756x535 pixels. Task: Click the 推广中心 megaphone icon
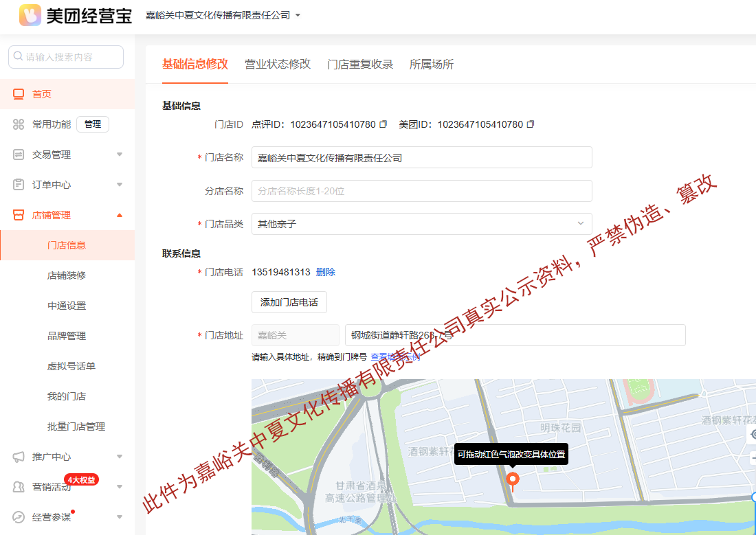click(19, 457)
